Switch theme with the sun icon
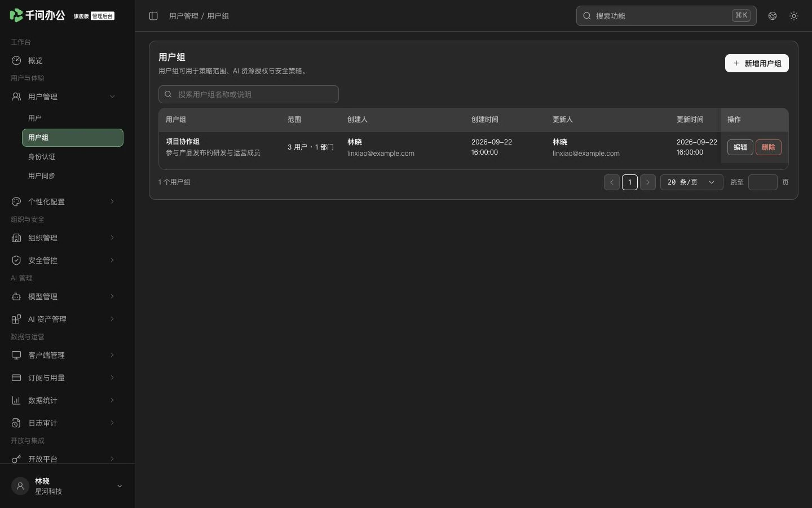Image resolution: width=812 pixels, height=508 pixels. [x=794, y=16]
